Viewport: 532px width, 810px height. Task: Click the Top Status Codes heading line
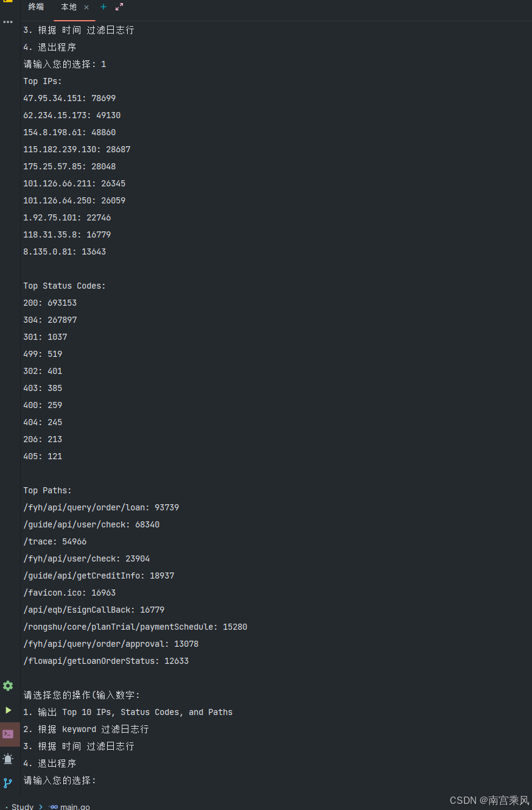tap(65, 286)
